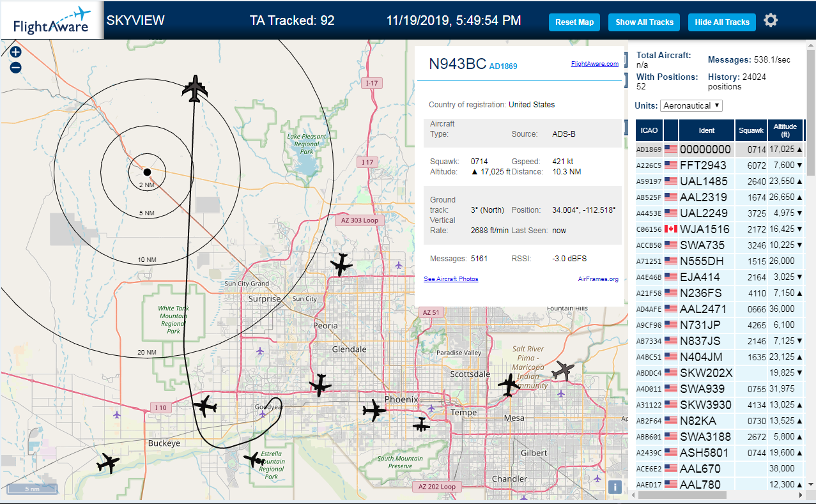Open the map info attribution button
This screenshot has width=816, height=504.
pyautogui.click(x=615, y=487)
